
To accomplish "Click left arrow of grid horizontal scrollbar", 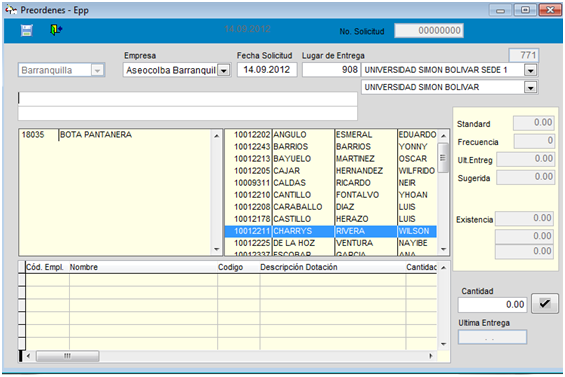I will click(x=28, y=356).
